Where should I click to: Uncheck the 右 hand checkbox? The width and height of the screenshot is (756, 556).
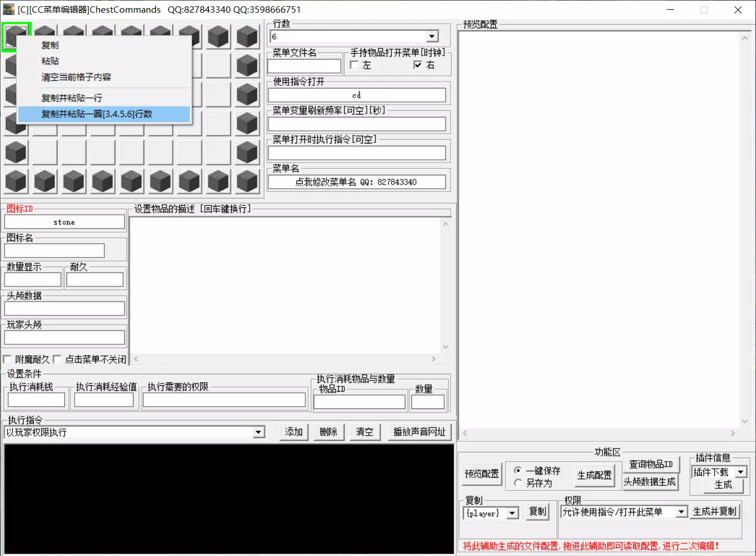tap(418, 65)
